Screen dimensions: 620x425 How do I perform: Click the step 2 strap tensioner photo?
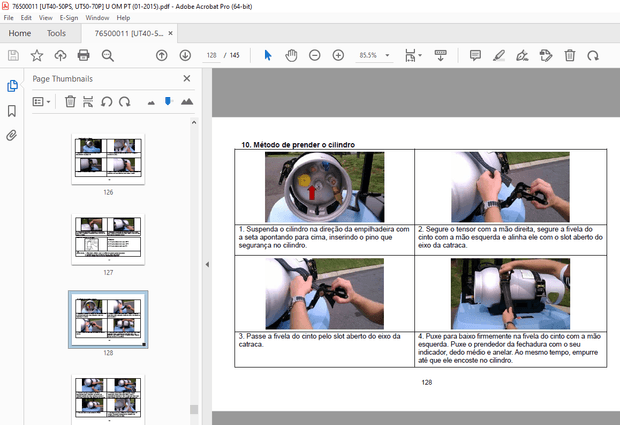tap(510, 187)
